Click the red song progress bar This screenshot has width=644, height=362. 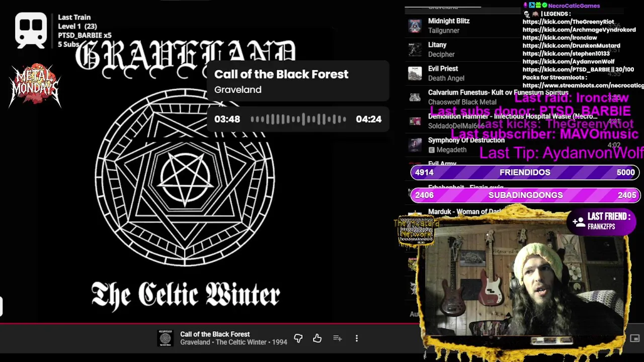click(209, 324)
